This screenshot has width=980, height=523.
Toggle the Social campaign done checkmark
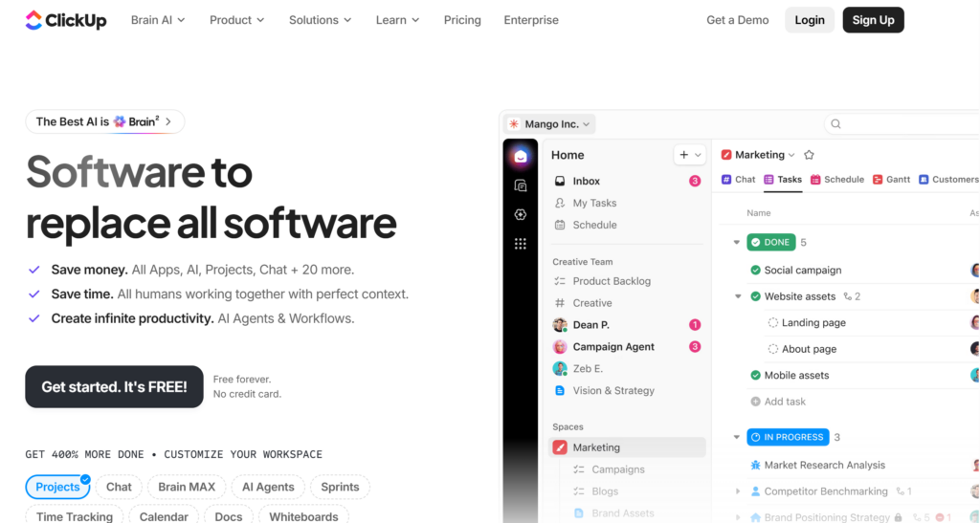pos(756,271)
